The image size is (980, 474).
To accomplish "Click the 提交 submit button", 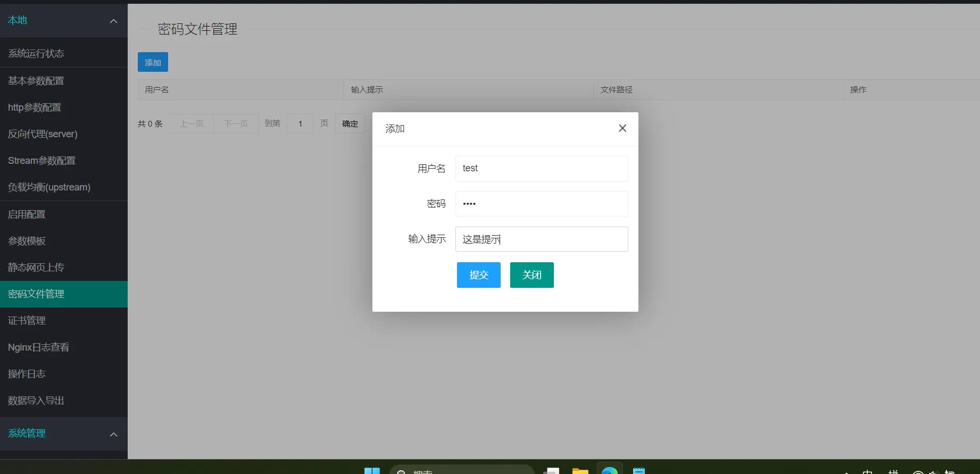I will coord(479,275).
